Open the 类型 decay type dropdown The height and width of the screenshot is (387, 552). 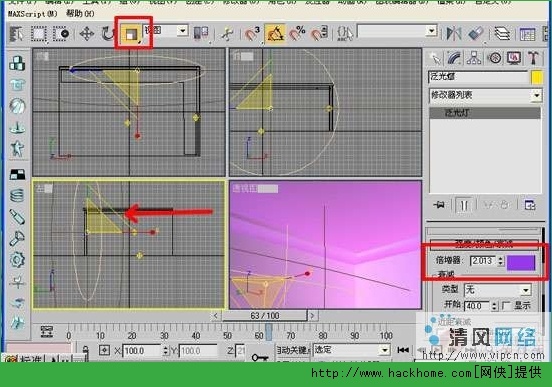pyautogui.click(x=497, y=290)
